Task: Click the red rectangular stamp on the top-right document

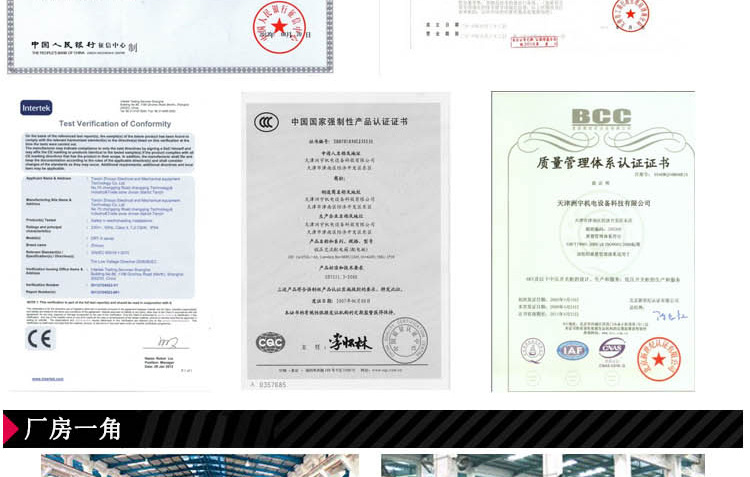Action: click(x=534, y=42)
